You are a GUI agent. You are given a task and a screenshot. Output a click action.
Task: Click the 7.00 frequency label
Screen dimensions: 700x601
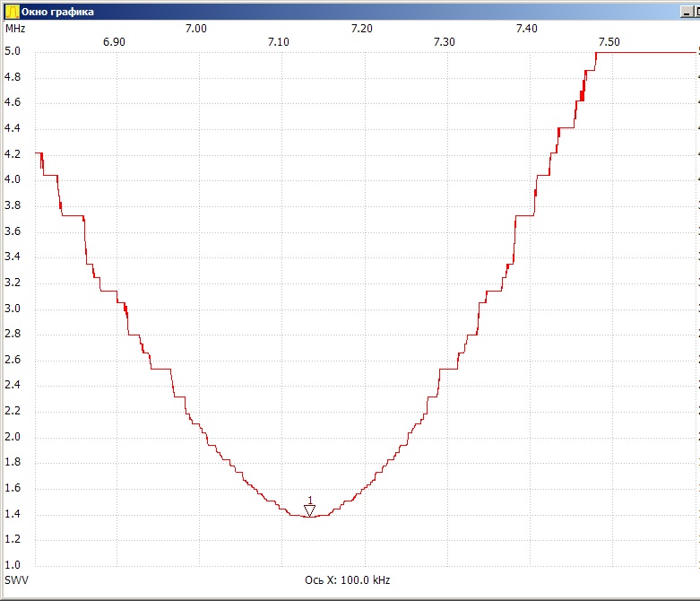pos(196,29)
